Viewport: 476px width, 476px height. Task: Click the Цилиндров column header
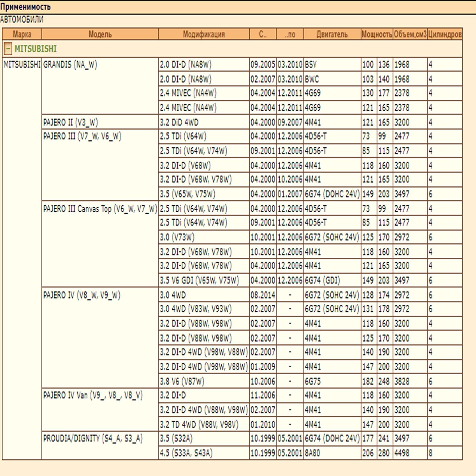point(445,34)
